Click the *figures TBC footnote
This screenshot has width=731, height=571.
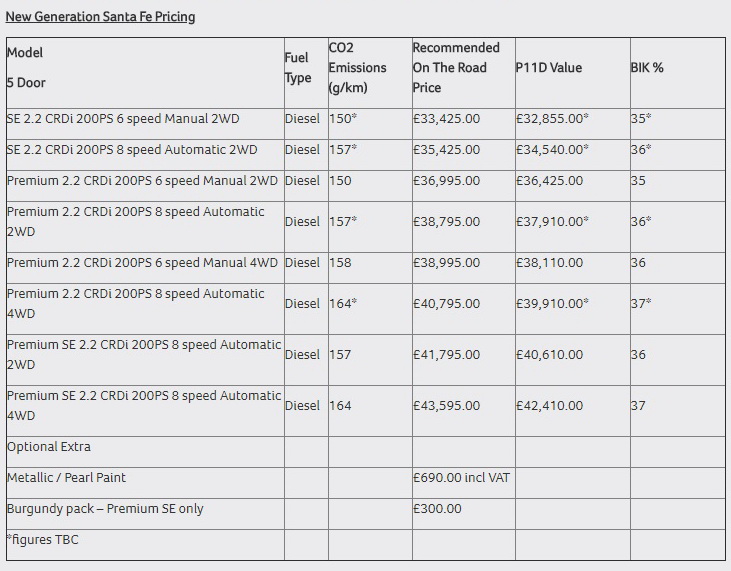pos(42,540)
